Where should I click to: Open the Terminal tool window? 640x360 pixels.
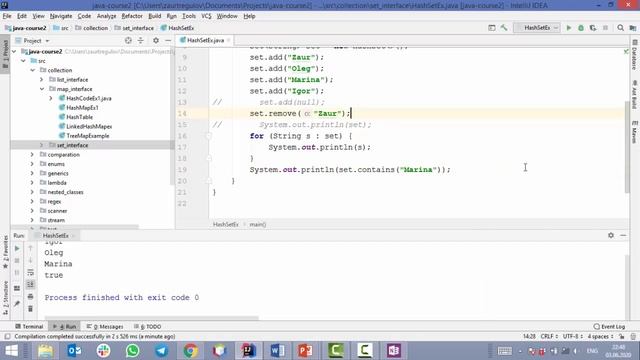point(29,327)
